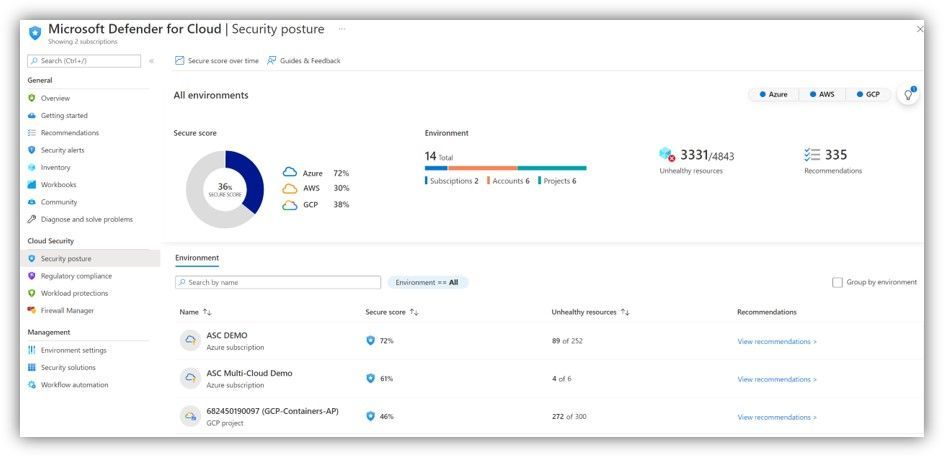Click the 272 of 300 unhealthy cell
The height and width of the screenshot is (457, 944).
[x=569, y=417]
